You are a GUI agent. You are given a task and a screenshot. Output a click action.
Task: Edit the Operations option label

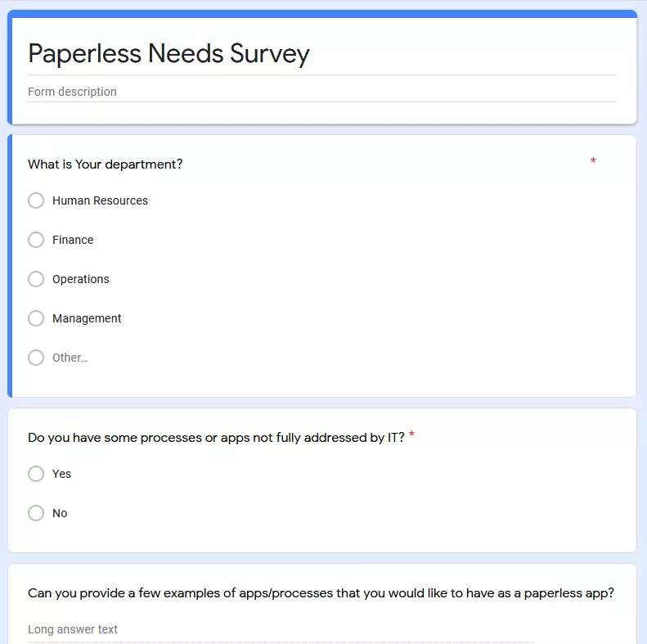pyautogui.click(x=81, y=280)
